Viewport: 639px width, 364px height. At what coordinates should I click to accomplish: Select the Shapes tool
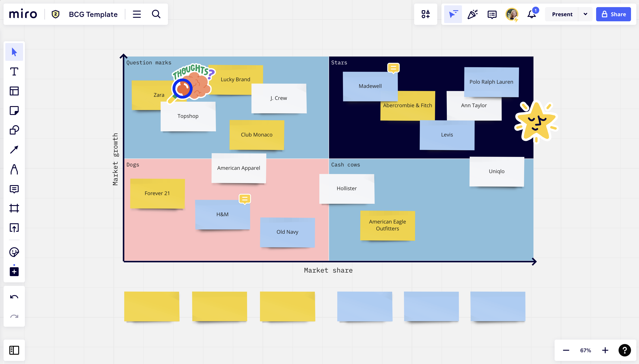[x=14, y=130]
